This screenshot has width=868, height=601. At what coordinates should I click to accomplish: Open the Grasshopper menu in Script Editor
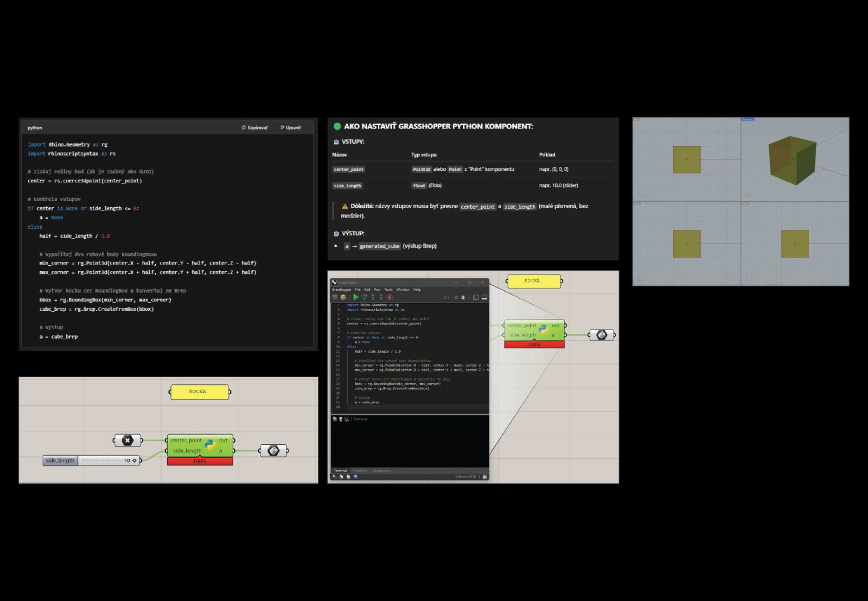coord(341,289)
